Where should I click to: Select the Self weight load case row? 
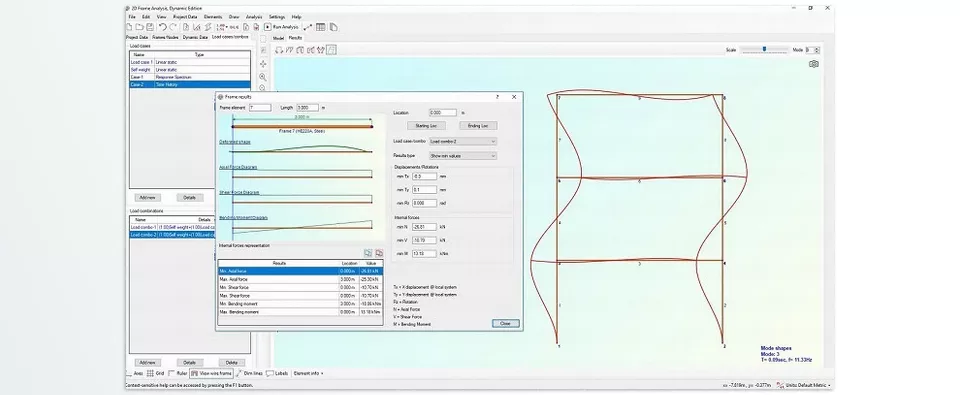click(x=190, y=70)
